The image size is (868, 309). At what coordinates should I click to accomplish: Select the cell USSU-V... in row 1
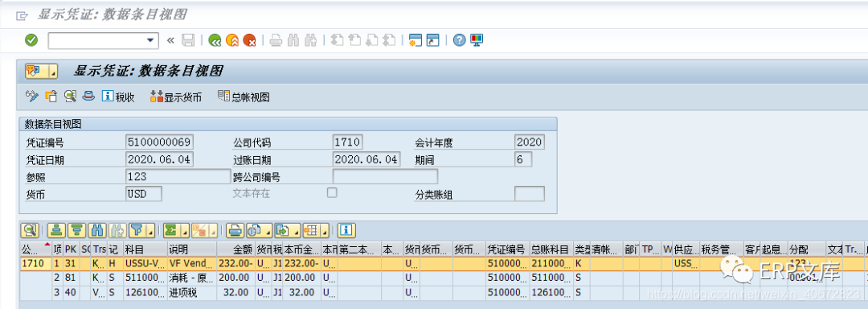[x=145, y=264]
